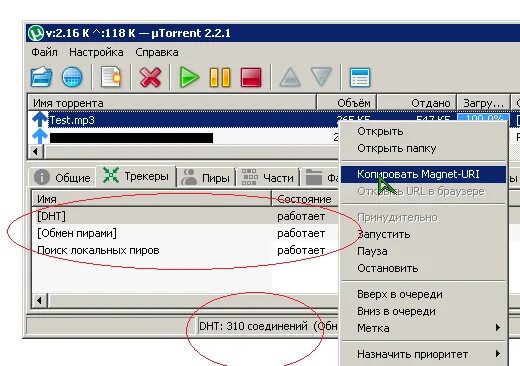This screenshot has width=520, height=366.
Task: Select the [DHT] tracker row
Action: pos(185,216)
